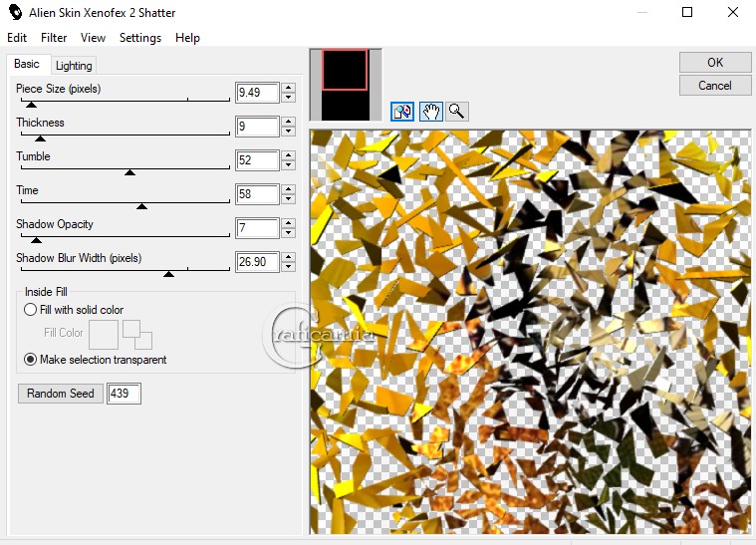Open the Settings menu
Viewport: 756px width, 545px height.
(140, 38)
